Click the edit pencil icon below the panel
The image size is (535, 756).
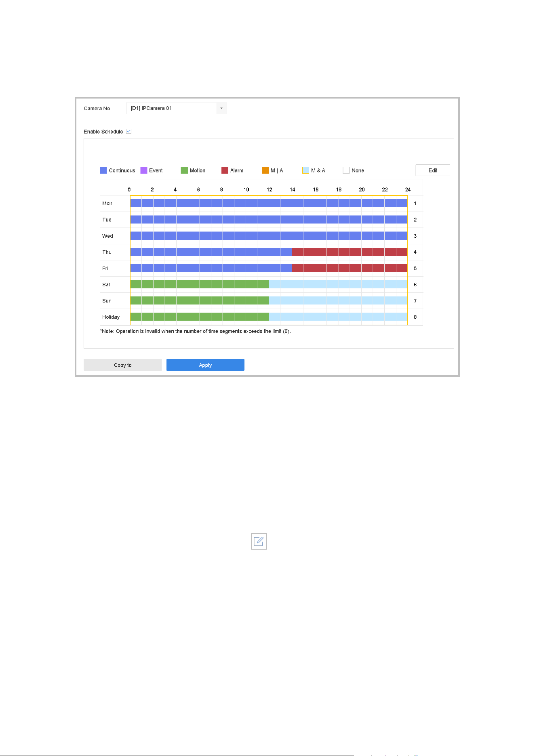coord(259,541)
